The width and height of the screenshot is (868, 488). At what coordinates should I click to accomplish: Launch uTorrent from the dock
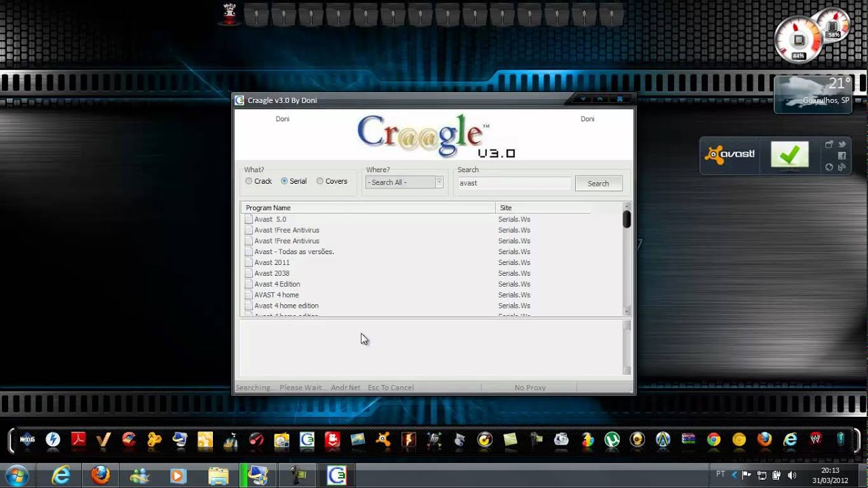[612, 440]
